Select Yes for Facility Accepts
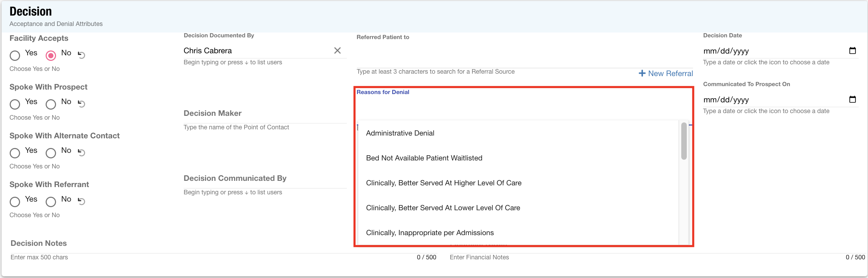This screenshot has height=278, width=868. pos(15,55)
